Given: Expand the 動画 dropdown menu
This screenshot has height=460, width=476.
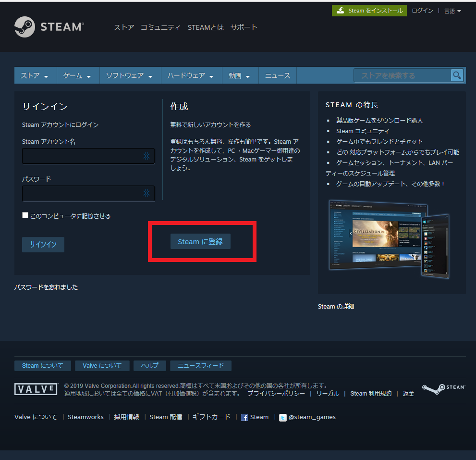Looking at the screenshot, I should coord(239,75).
